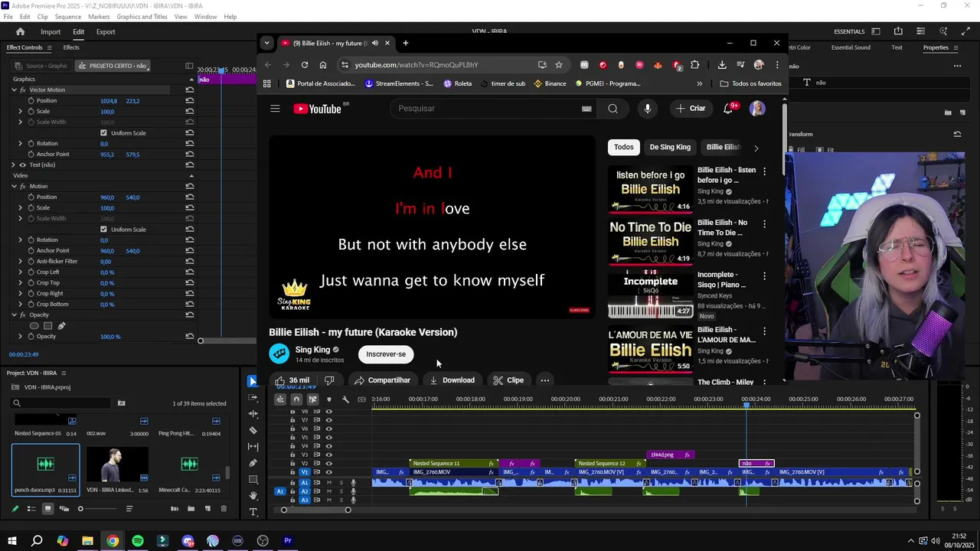
Task: Toggle Uniform Scale checkbox under Motion
Action: (x=103, y=230)
